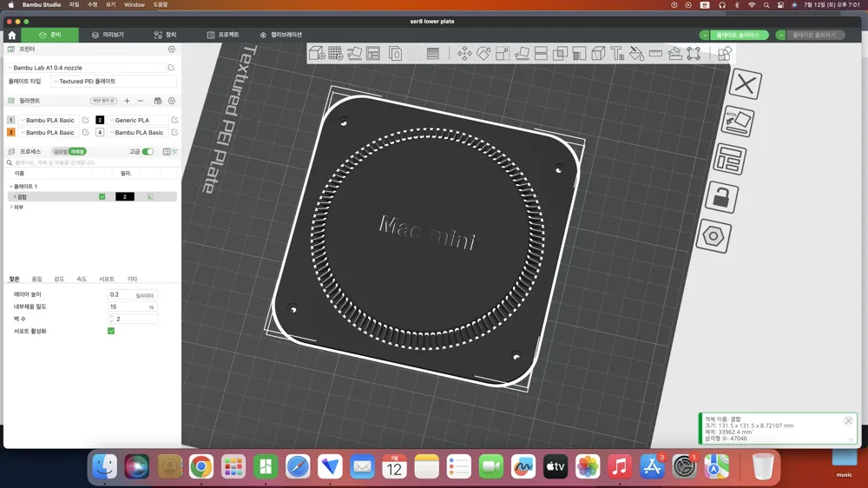Click the plate Auto orient icon
The height and width of the screenshot is (488, 868).
[x=737, y=122]
